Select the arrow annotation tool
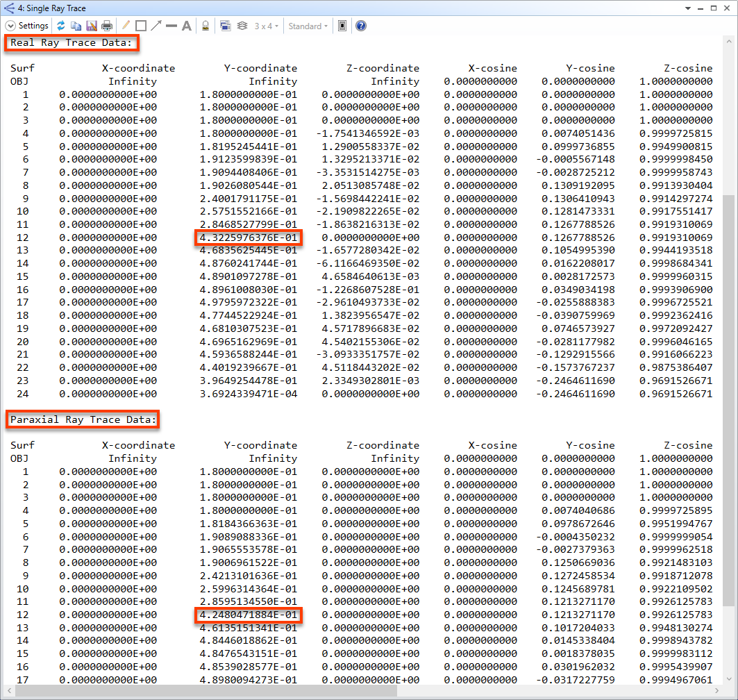Screen dimensions: 738x700 click(156, 26)
